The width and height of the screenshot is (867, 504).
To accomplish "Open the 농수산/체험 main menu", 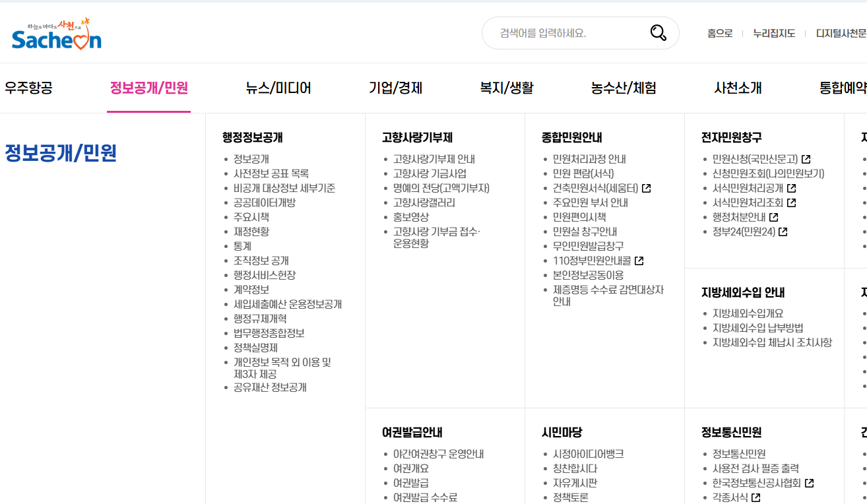I will point(624,88).
